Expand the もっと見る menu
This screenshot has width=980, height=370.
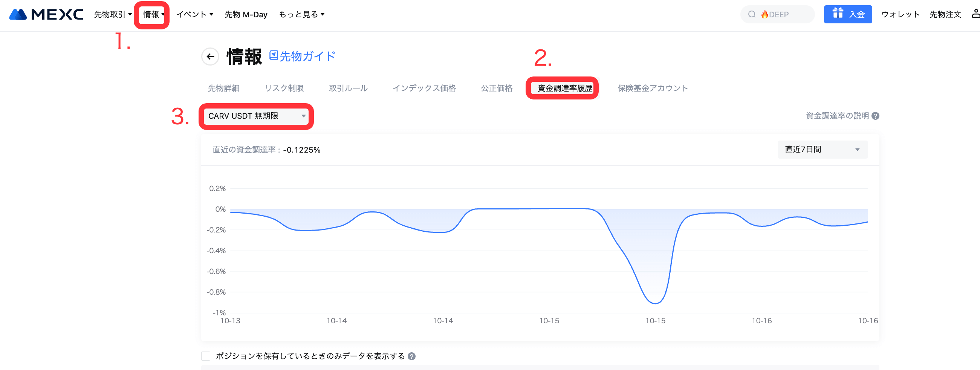pyautogui.click(x=301, y=14)
